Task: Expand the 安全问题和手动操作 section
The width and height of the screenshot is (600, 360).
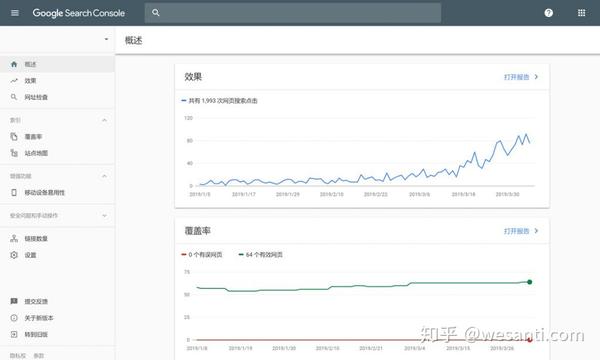Action: [x=104, y=215]
